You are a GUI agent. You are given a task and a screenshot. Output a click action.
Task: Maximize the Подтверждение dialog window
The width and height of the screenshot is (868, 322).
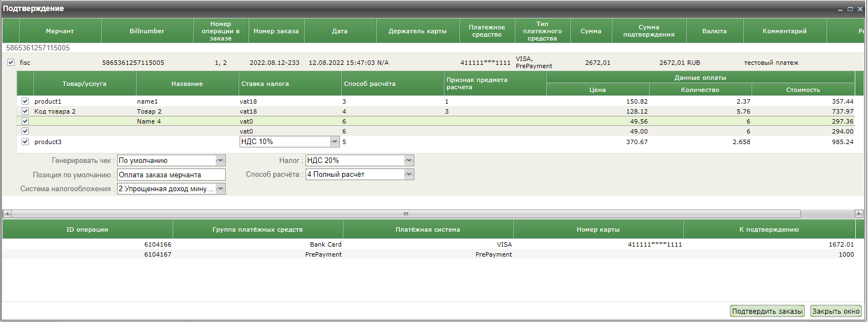pos(850,9)
